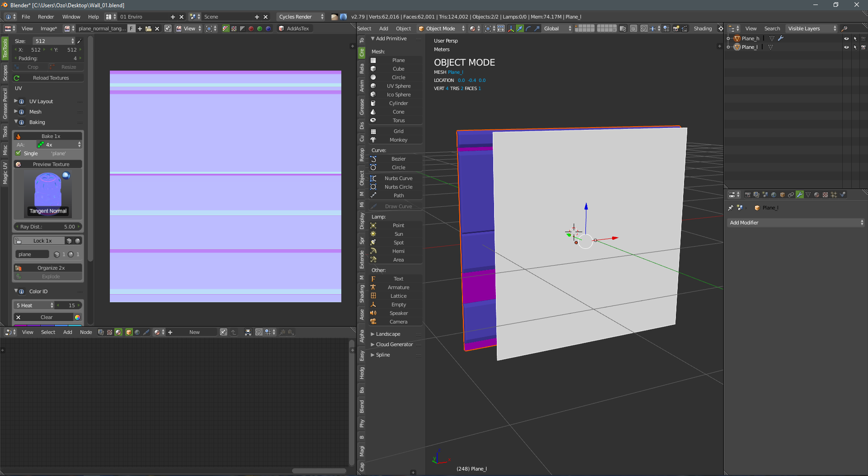
Task: Click Reload Textures green refresh button
Action: 47,78
